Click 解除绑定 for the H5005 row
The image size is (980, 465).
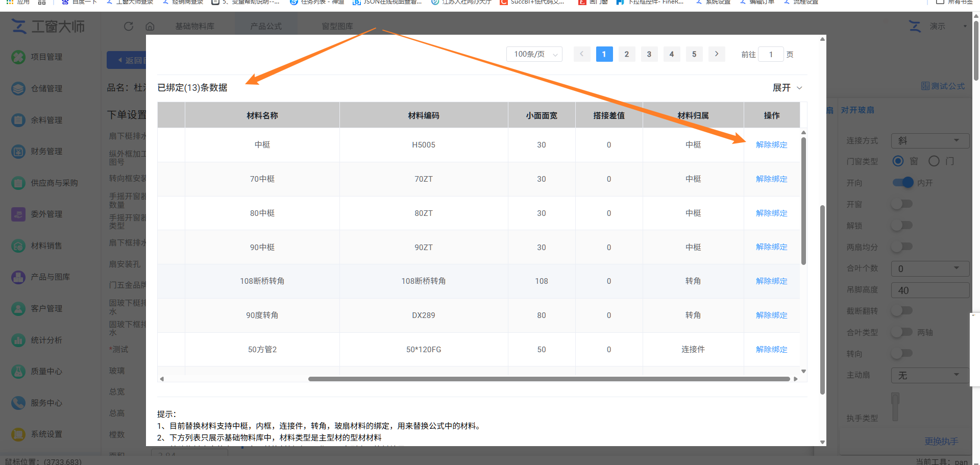pos(771,145)
